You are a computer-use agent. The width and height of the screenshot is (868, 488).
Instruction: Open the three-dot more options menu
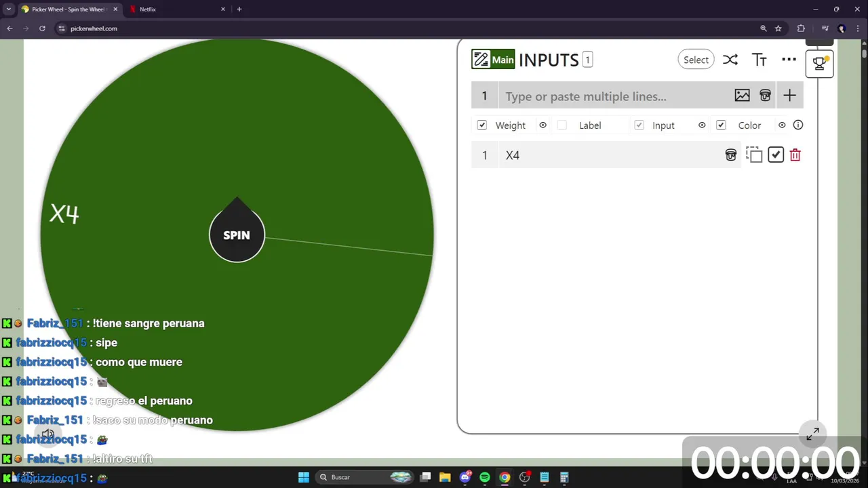tap(789, 60)
